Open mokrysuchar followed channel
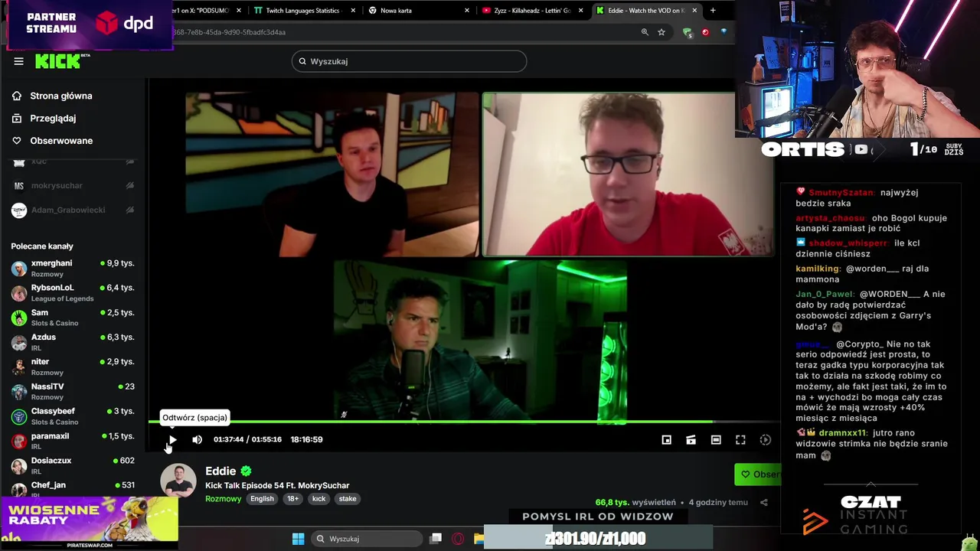 pyautogui.click(x=73, y=186)
